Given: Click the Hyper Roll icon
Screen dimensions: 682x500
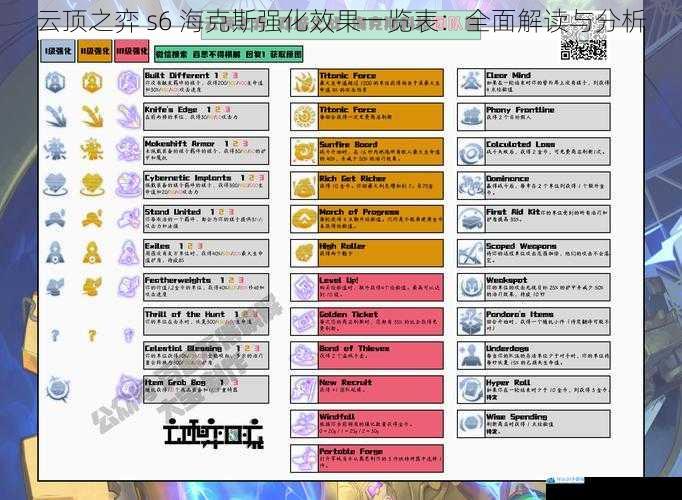Looking at the screenshot, I should pyautogui.click(x=471, y=390).
